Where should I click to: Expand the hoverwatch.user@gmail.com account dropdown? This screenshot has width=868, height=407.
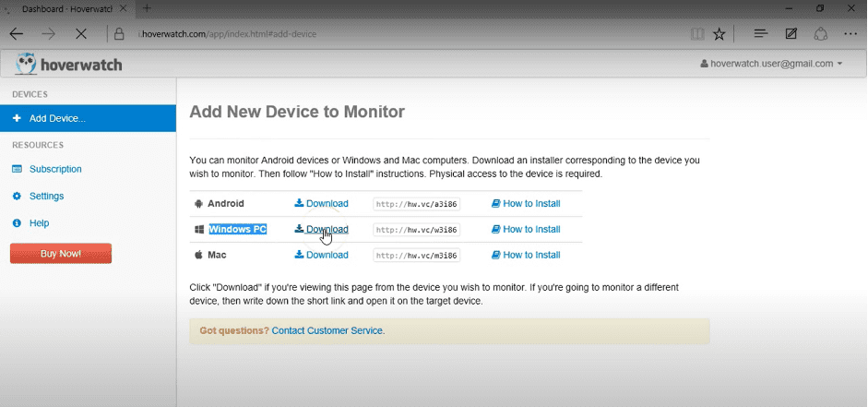pyautogui.click(x=771, y=64)
